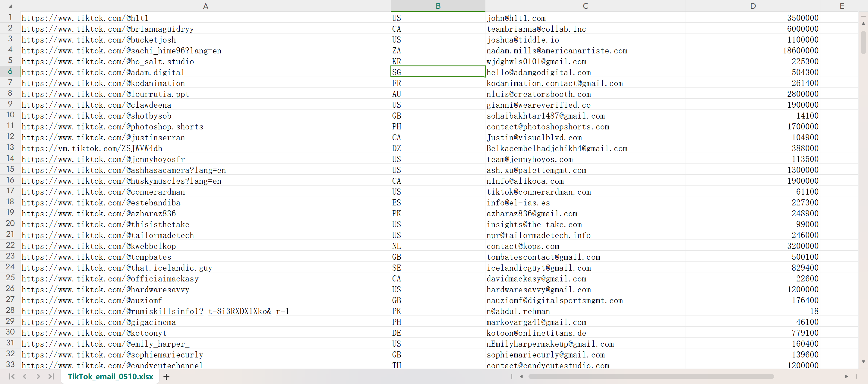Image resolution: width=868 pixels, height=384 pixels.
Task: Select cell team@jennyhoyos.com
Action: point(585,159)
